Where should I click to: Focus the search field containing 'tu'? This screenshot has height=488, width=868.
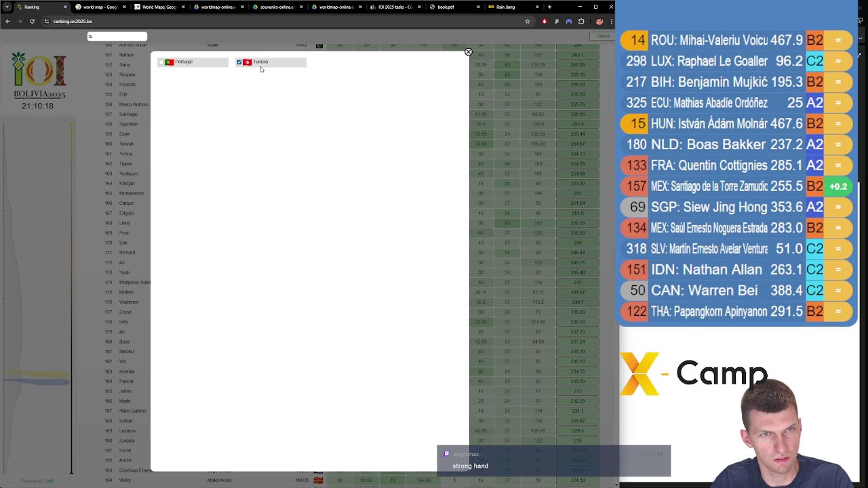(117, 37)
